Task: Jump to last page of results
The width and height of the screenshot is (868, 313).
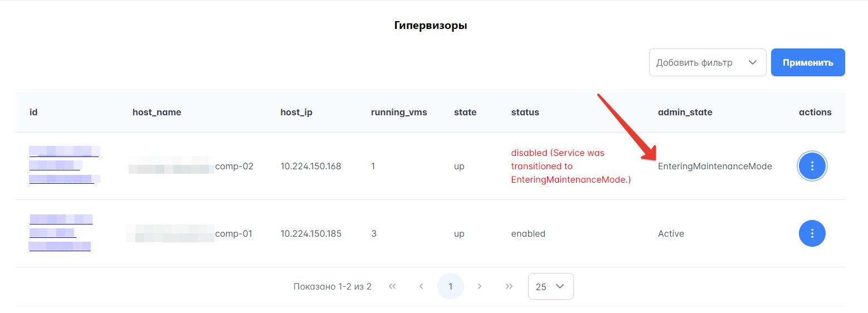Action: point(509,286)
